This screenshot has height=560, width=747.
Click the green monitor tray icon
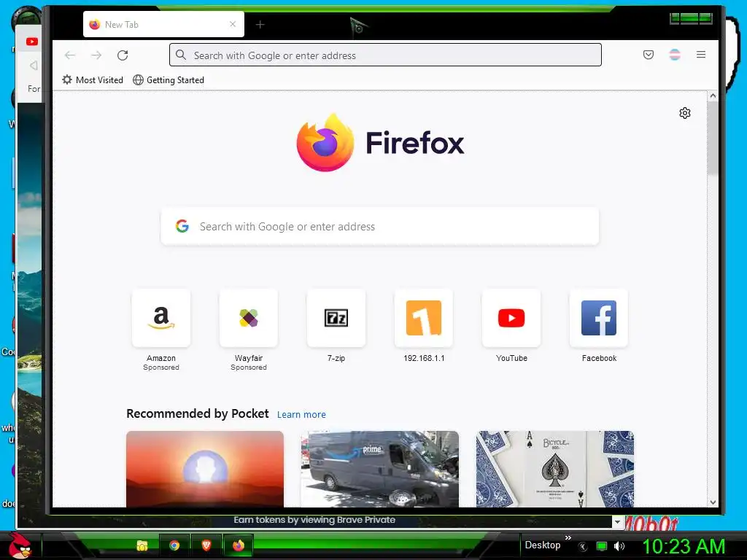click(602, 546)
